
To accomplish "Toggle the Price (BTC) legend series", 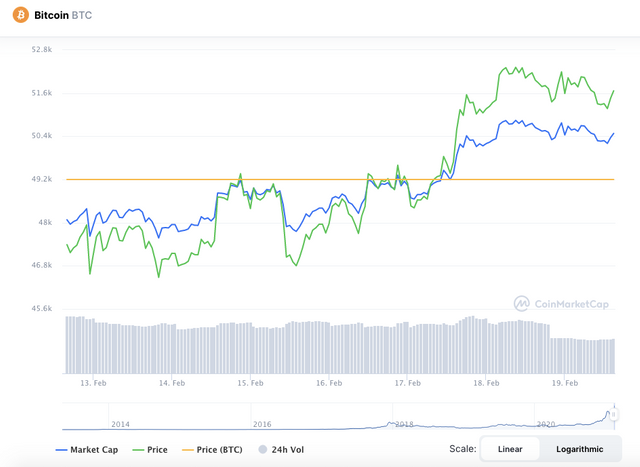I will [x=212, y=449].
